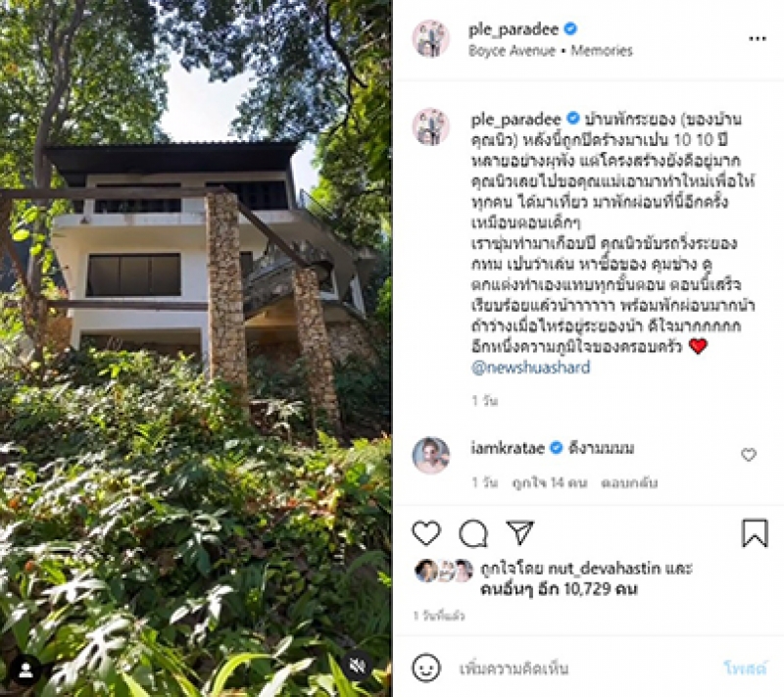Open emoji picker smiley icon
This screenshot has height=697, width=784.
(x=426, y=668)
